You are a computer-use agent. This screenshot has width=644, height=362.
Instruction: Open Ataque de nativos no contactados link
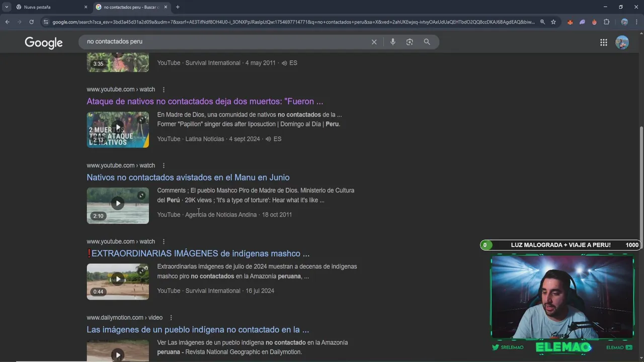[x=205, y=101]
